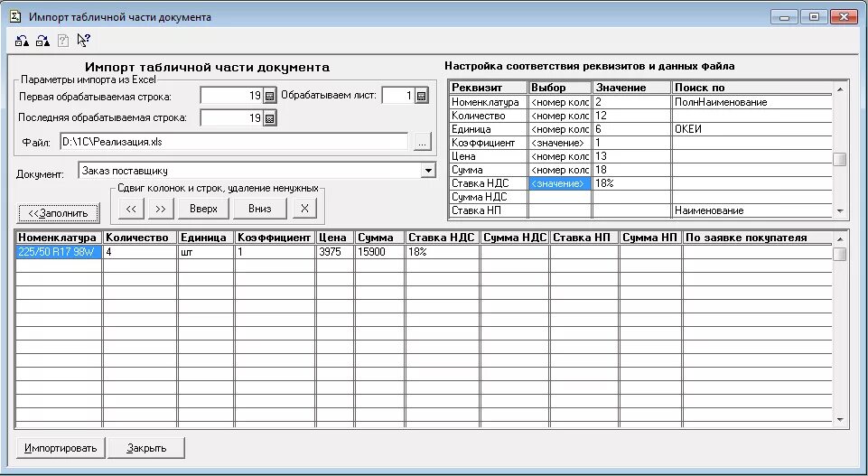Click the value 13 cell for Цена
The width and height of the screenshot is (868, 476).
631,156
